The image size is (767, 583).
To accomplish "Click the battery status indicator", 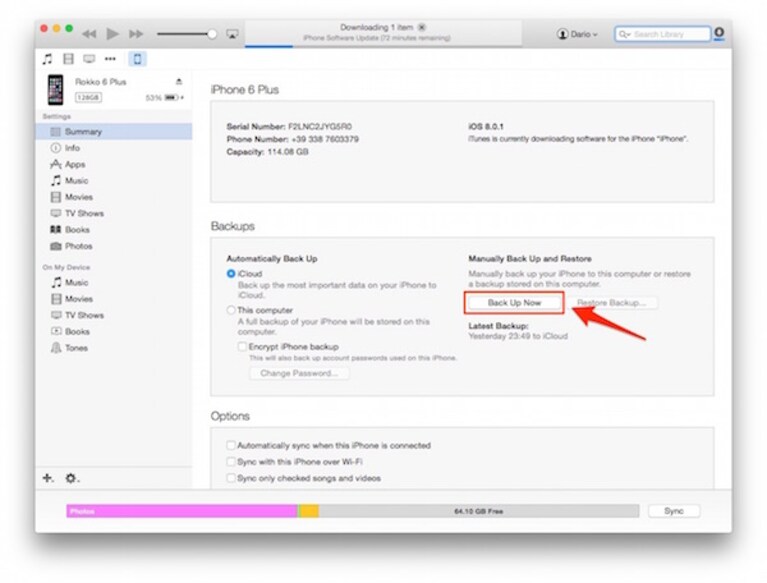I will pos(165,98).
